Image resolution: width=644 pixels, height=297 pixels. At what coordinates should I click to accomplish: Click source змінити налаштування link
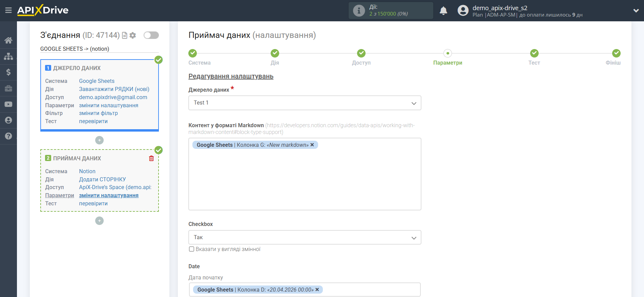click(108, 105)
